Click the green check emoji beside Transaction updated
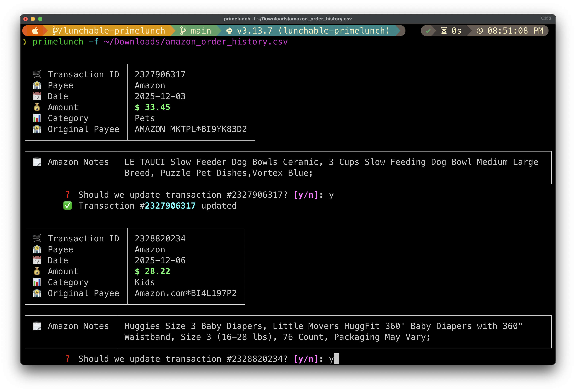The image size is (576, 392). click(67, 205)
